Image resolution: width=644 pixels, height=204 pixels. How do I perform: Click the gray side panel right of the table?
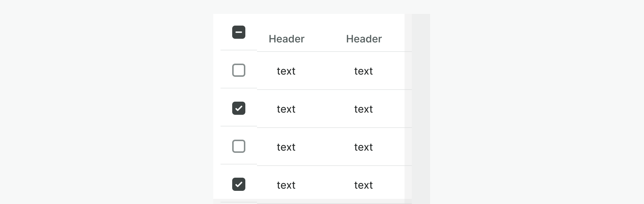[x=421, y=106]
